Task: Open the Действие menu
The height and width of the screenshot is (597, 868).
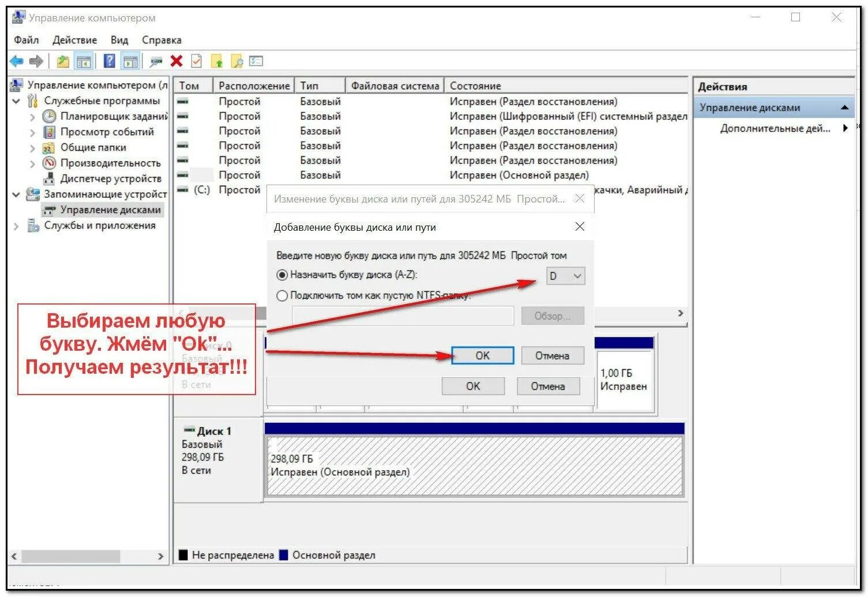Action: [74, 40]
